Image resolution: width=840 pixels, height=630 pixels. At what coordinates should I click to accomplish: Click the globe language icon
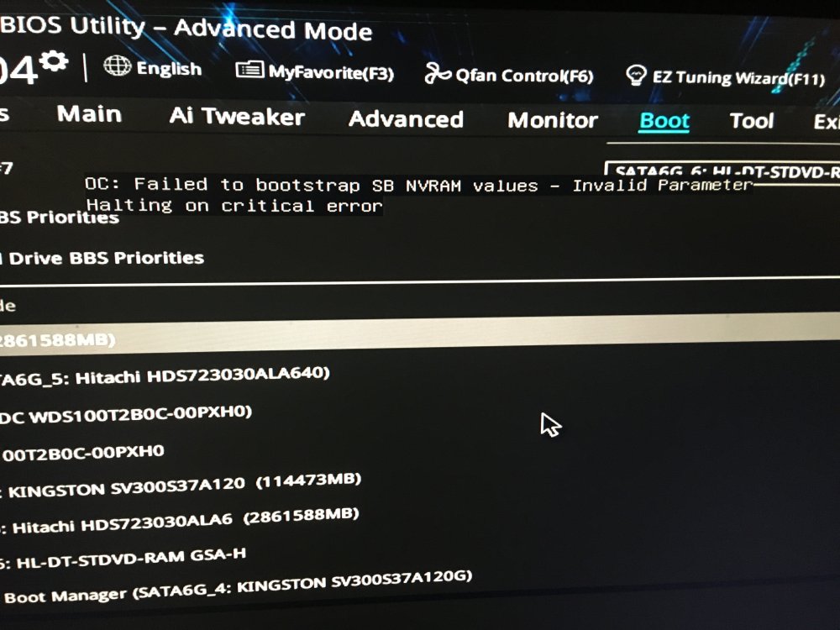pos(117,66)
